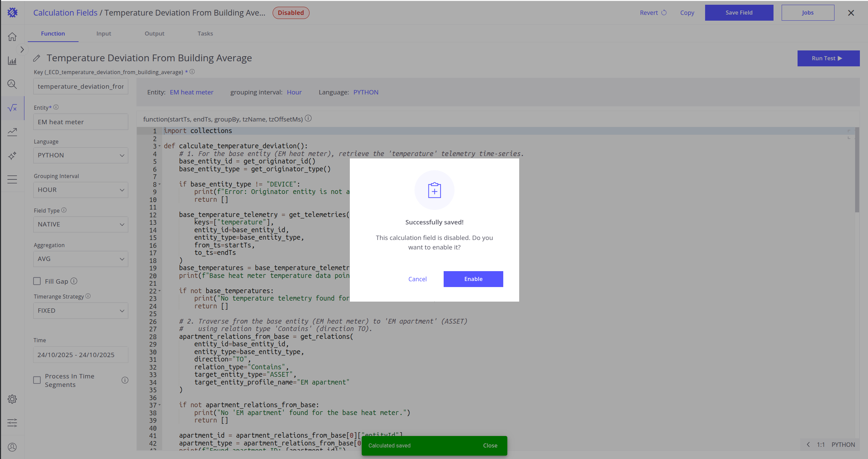The width and height of the screenshot is (868, 459).
Task: Switch to the Tasks tab
Action: coord(205,34)
